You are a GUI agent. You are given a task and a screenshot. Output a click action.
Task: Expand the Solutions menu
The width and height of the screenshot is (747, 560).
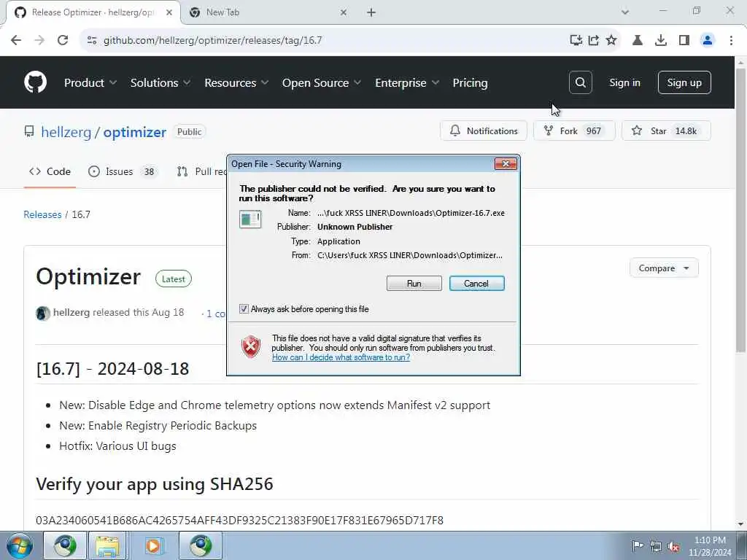[x=160, y=83]
